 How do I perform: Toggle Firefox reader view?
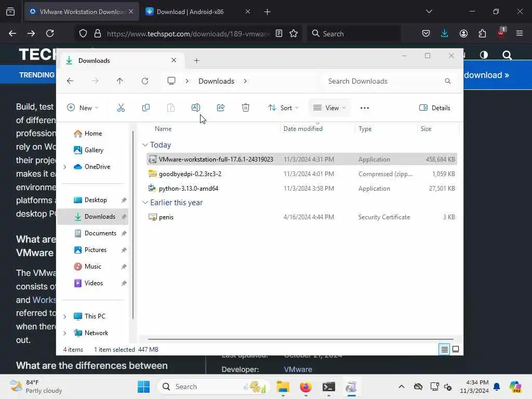click(279, 34)
